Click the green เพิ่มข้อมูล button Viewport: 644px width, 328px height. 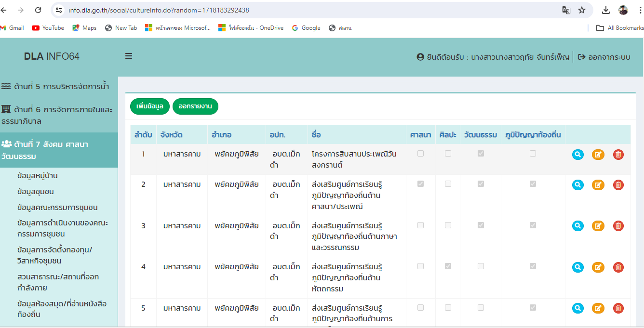[x=150, y=106]
